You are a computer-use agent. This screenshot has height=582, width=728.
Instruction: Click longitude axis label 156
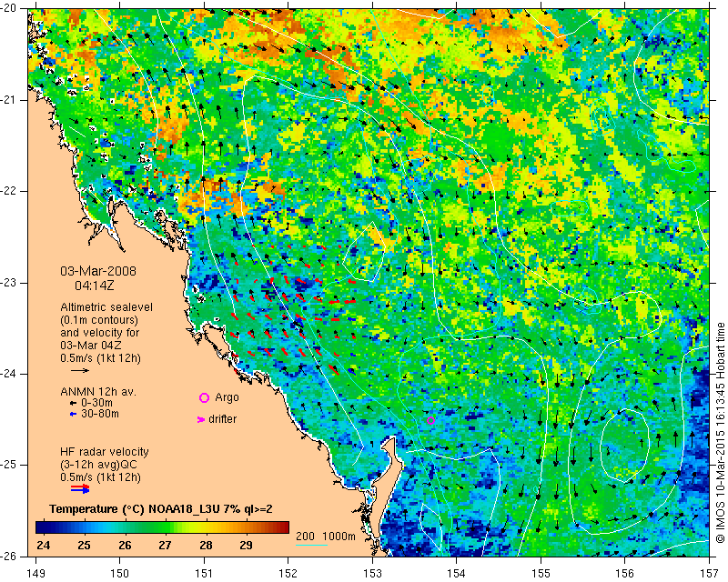click(625, 574)
